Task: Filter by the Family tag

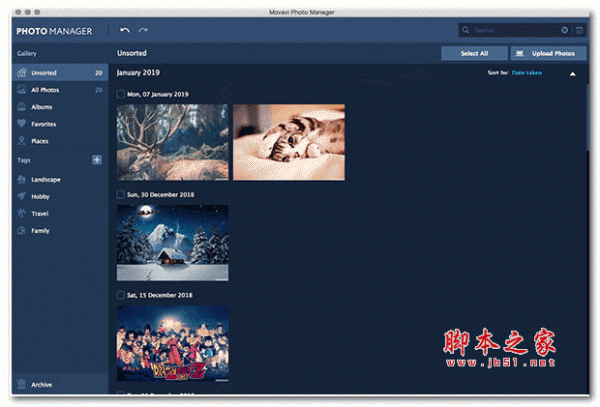Action: [60, 230]
